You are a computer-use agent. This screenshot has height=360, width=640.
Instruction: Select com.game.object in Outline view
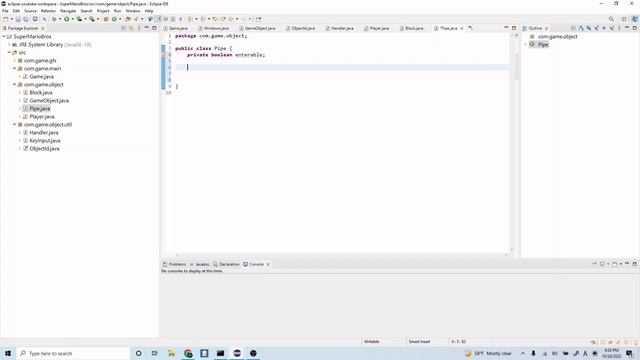(557, 37)
